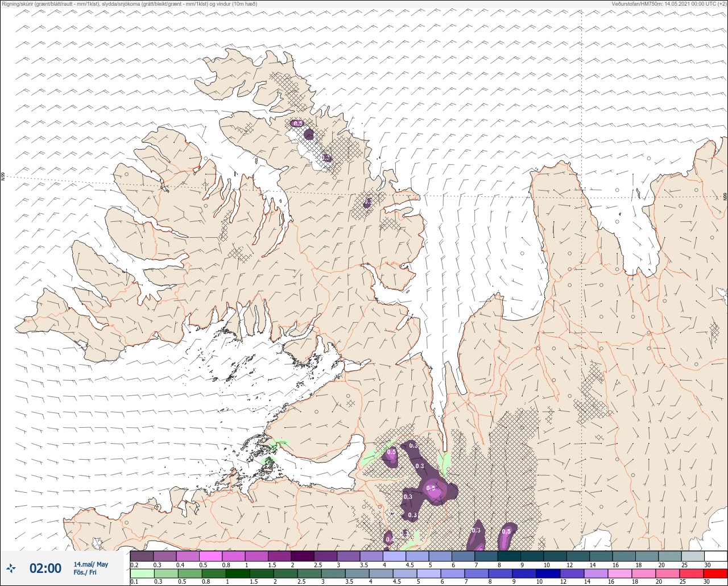This screenshot has height=586, width=728.
Task: Click the '14.maí/ May' date label
Action: pyautogui.click(x=90, y=564)
